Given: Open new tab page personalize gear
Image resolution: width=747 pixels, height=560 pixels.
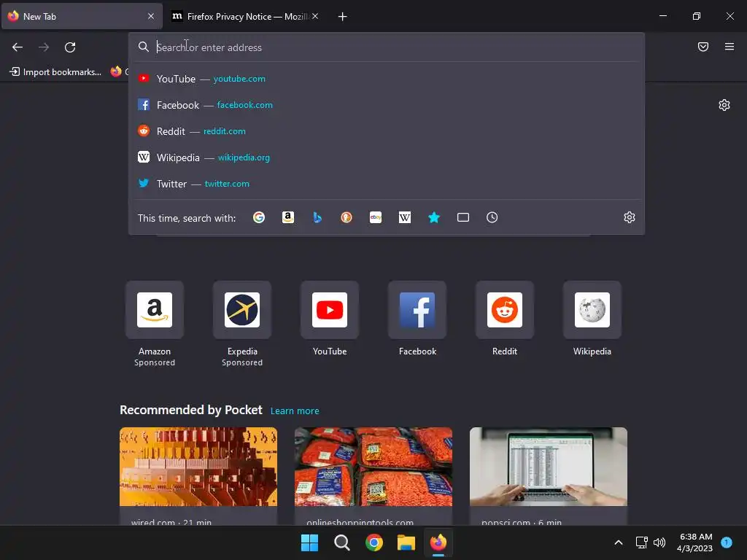Looking at the screenshot, I should click(724, 105).
